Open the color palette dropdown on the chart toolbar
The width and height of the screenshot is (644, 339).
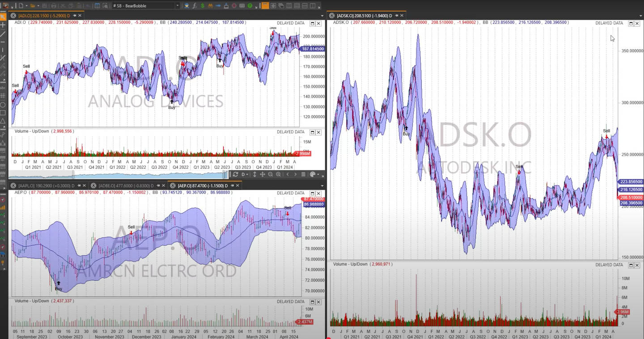pos(313,175)
